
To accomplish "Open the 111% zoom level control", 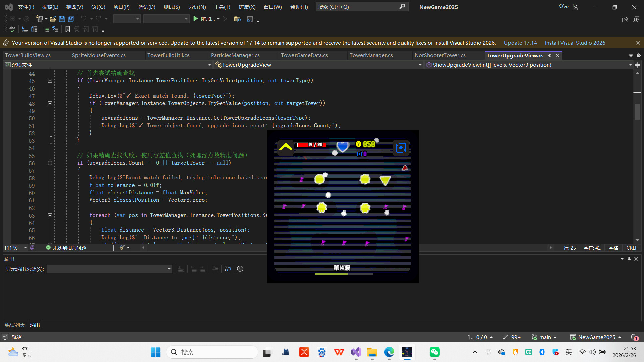I will pyautogui.click(x=13, y=248).
